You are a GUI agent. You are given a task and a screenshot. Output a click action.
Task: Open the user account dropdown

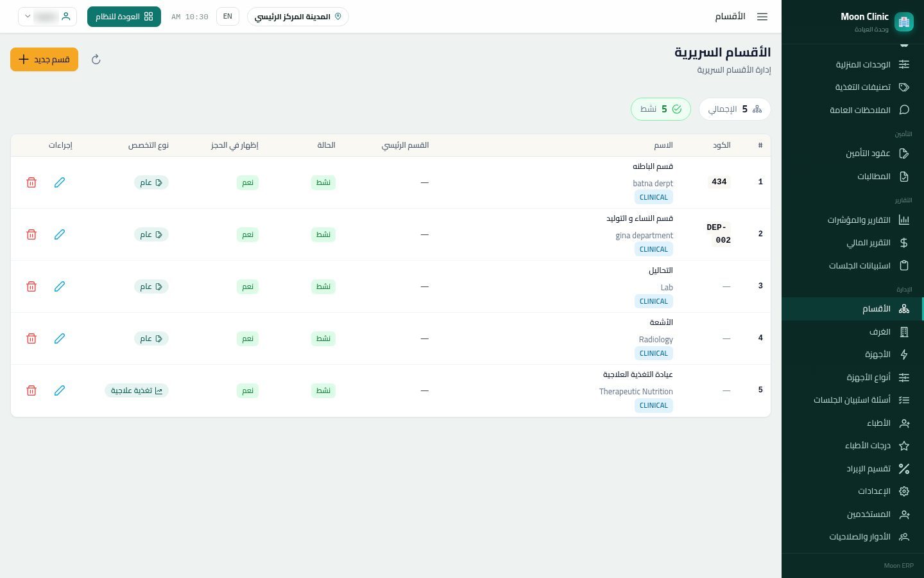(47, 17)
